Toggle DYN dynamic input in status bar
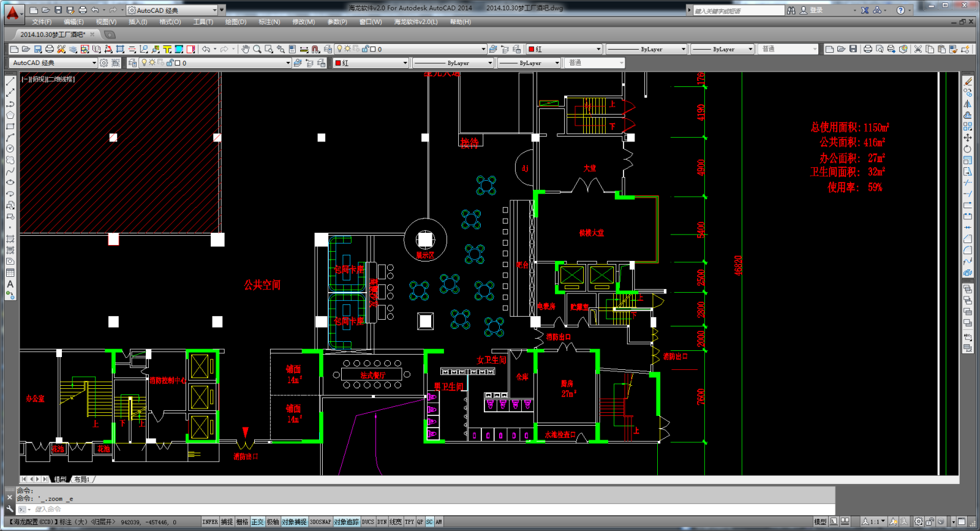The height and width of the screenshot is (531, 980). click(382, 522)
